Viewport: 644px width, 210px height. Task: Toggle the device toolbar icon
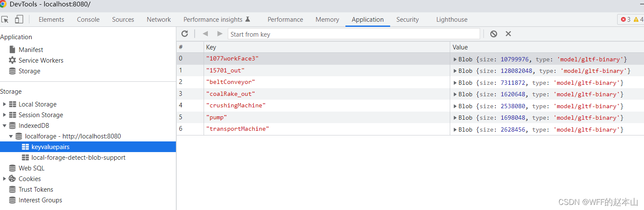[19, 20]
